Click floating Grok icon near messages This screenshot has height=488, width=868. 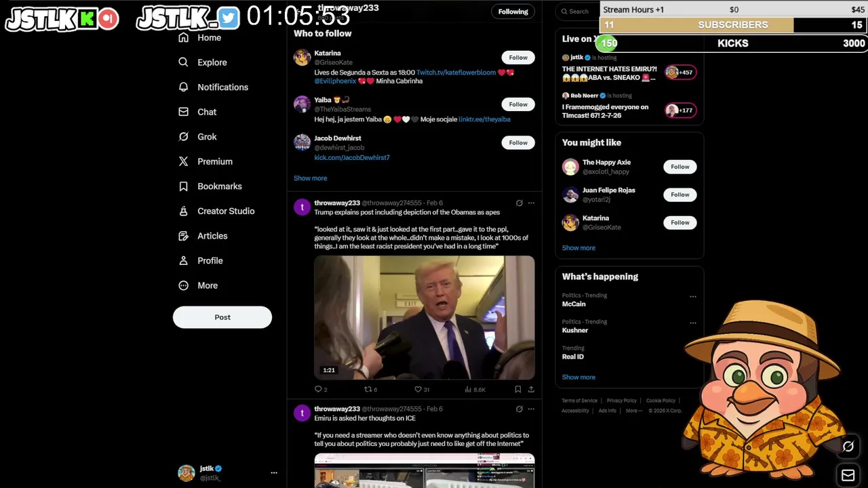click(x=848, y=446)
